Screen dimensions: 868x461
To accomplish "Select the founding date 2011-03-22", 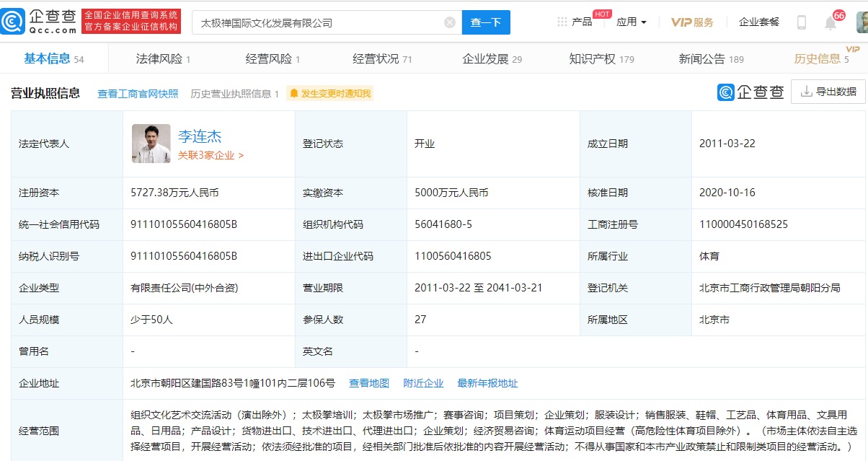I will click(x=727, y=144).
